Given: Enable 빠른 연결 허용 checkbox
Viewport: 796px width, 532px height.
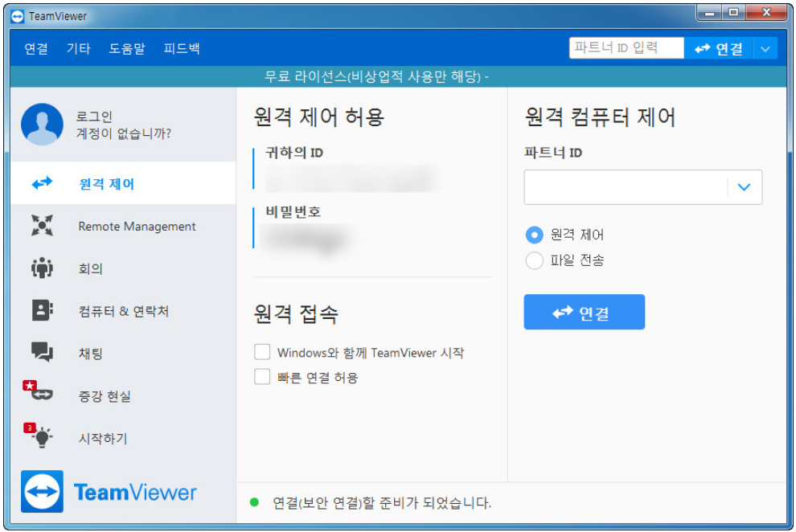Looking at the screenshot, I should pos(262,377).
